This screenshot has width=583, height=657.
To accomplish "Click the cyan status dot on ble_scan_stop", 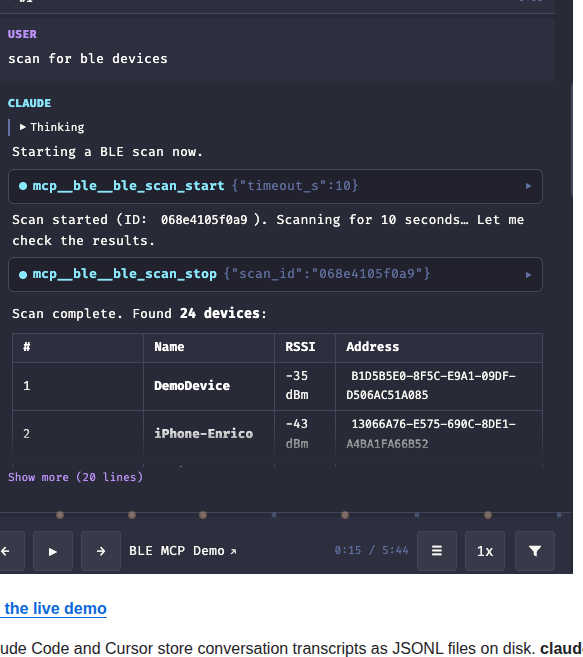I will [23, 275].
